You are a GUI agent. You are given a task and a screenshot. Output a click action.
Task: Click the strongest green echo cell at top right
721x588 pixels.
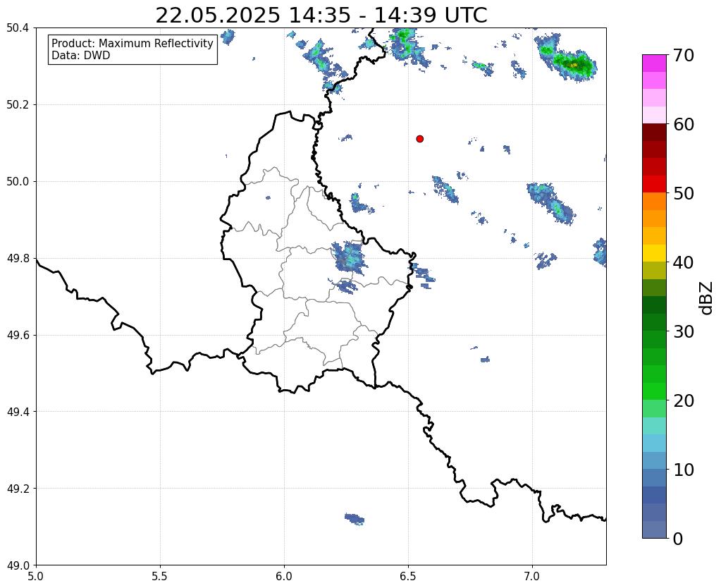tap(574, 65)
